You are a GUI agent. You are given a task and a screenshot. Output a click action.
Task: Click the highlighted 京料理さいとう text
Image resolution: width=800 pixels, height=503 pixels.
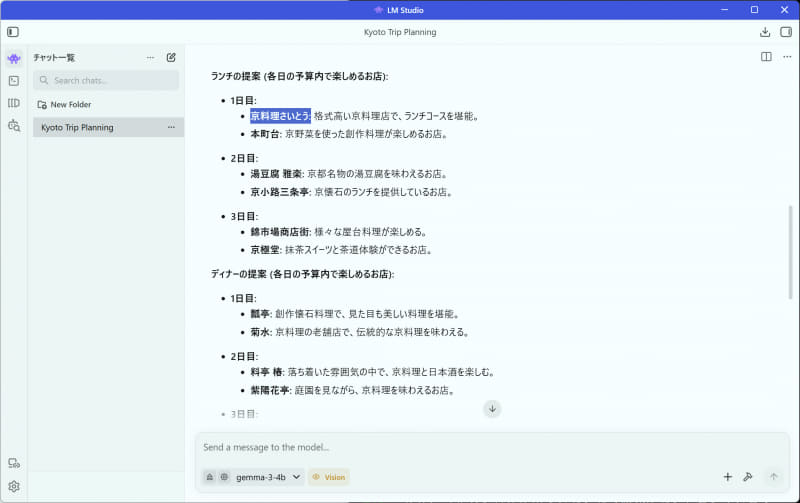(x=280, y=116)
